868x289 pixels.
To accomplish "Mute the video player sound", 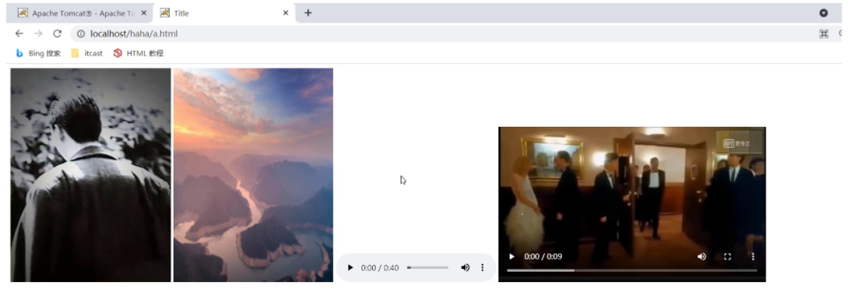I will coord(701,257).
